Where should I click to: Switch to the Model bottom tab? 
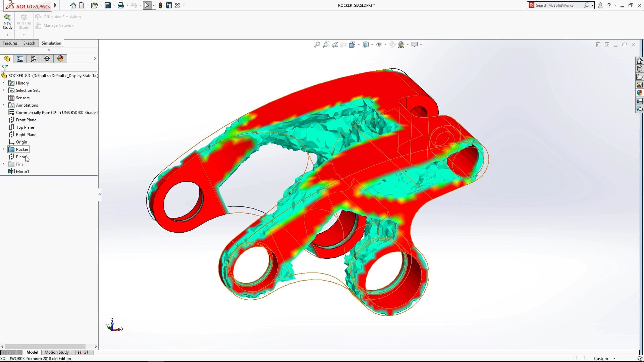pyautogui.click(x=33, y=352)
